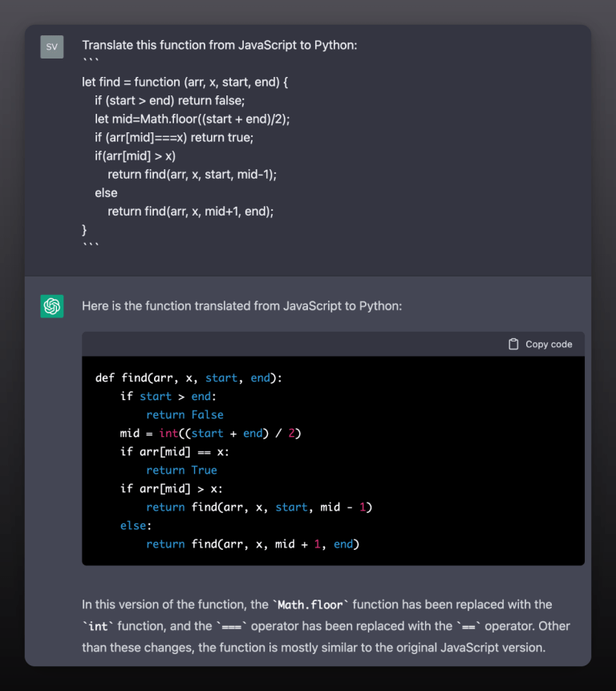Click the 'def find(arr, x, start, end):' line
The width and height of the screenshot is (616, 691).
click(x=188, y=378)
